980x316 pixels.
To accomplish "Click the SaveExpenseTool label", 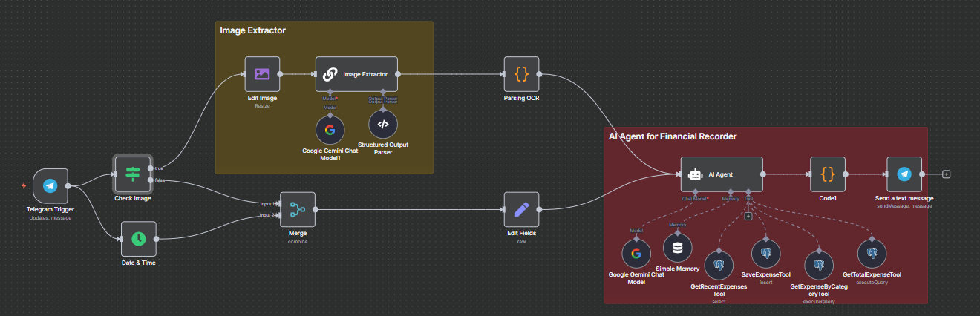I will 766,274.
